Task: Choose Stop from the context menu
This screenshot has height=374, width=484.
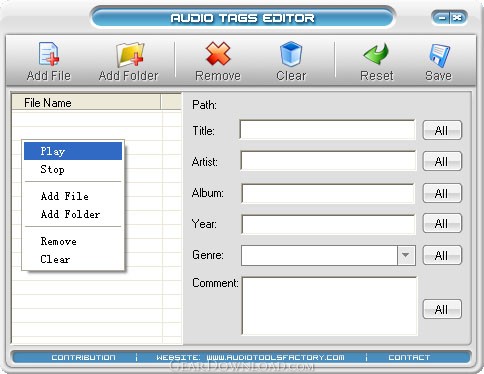Action: tap(73, 169)
